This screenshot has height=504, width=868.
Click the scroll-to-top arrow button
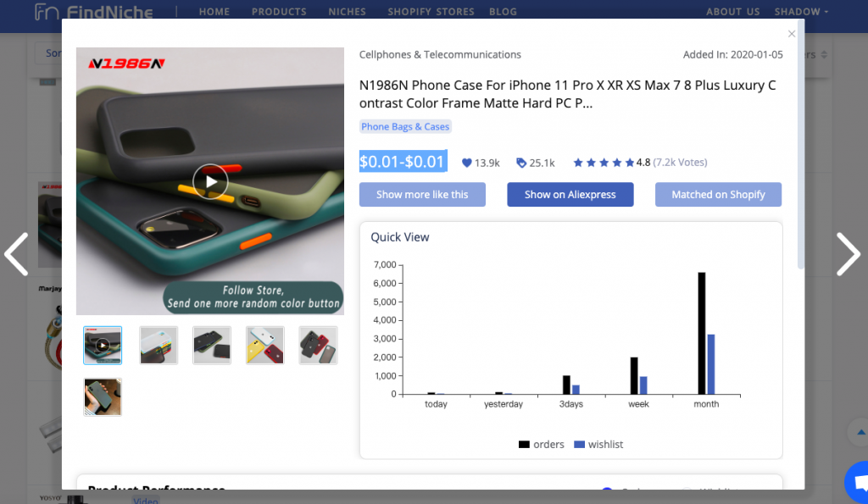tap(860, 432)
